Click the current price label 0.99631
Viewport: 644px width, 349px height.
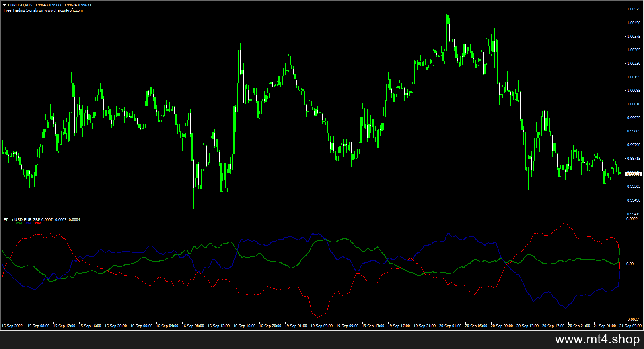click(634, 174)
